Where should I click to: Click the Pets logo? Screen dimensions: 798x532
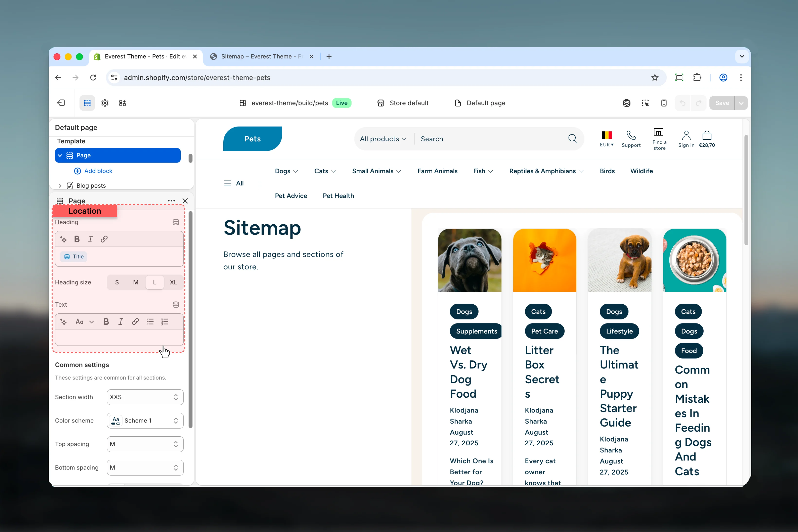[x=252, y=139]
